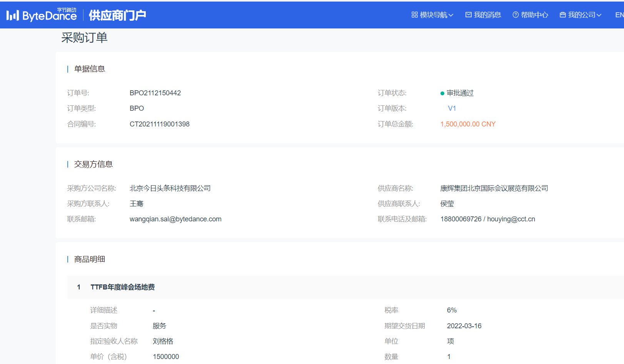This screenshot has height=364, width=624.
Task: Select the TTFB年度峰会场地费 item header
Action: click(x=122, y=287)
